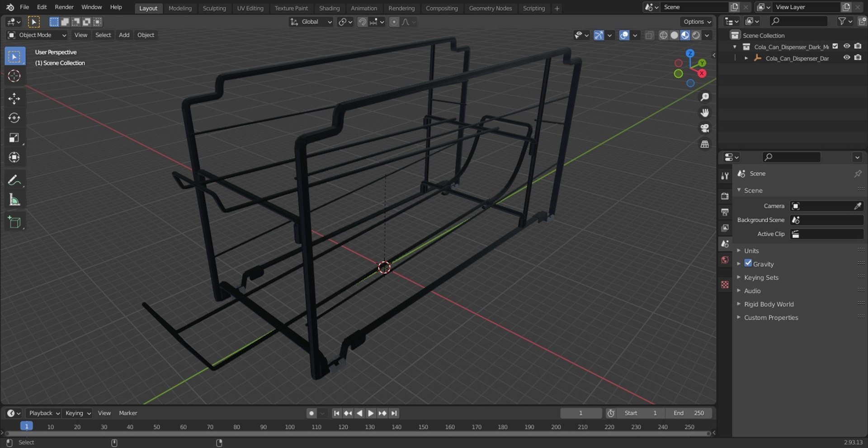Toggle the Gravity checkbox

coord(748,264)
